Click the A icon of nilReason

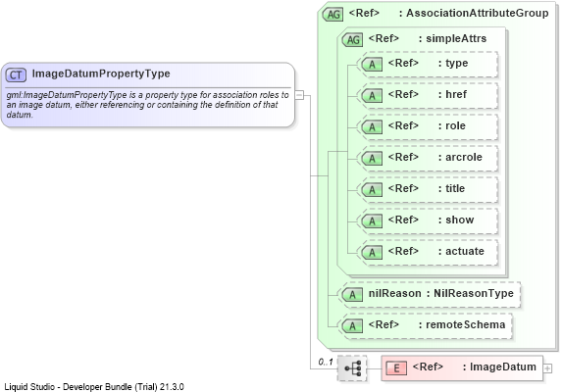point(352,295)
